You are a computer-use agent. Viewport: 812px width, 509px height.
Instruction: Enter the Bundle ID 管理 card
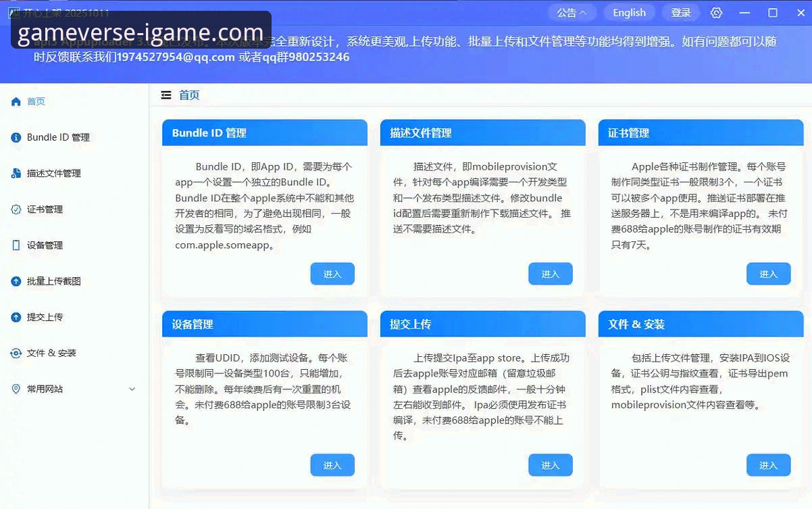[x=332, y=274]
